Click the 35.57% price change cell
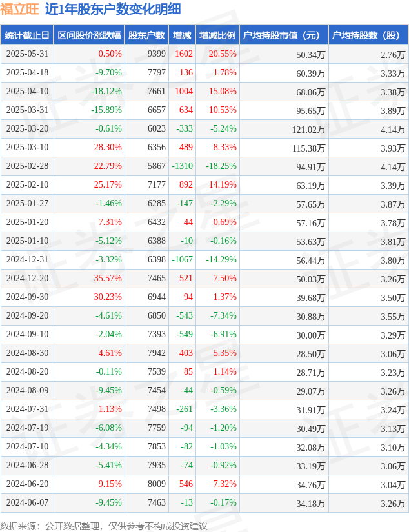Image resolution: width=409 pixels, height=532 pixels. click(x=108, y=278)
